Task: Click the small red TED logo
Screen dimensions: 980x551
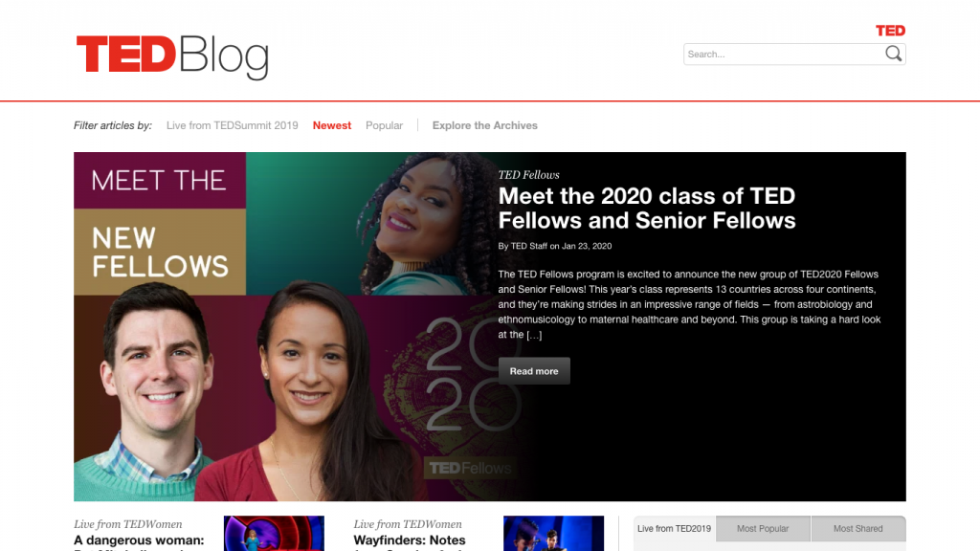Action: 890,31
